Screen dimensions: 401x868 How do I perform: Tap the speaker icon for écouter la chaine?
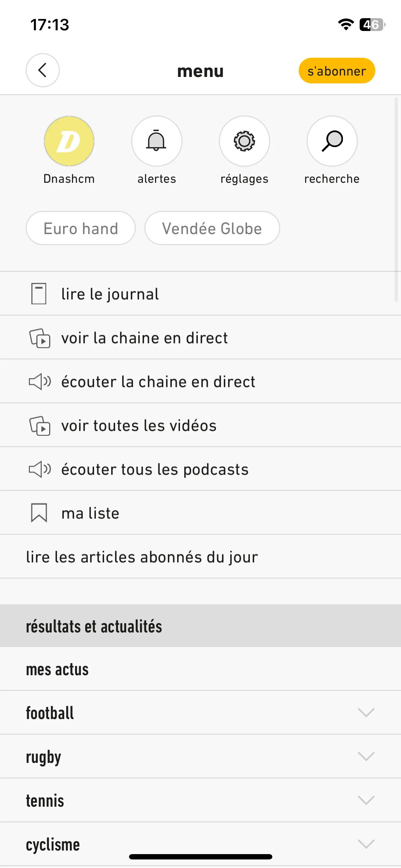pyautogui.click(x=40, y=382)
